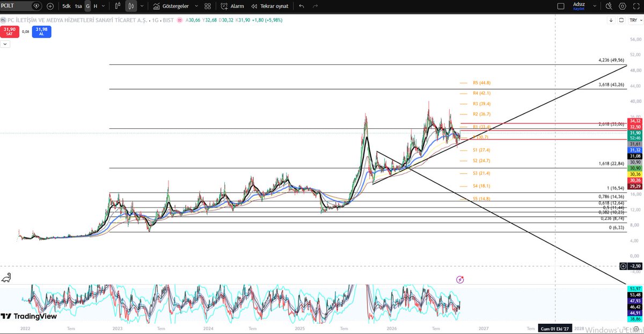Viewport: 644px width, 334px height.
Task: Open the layout selection square icon
Action: pyautogui.click(x=561, y=6)
